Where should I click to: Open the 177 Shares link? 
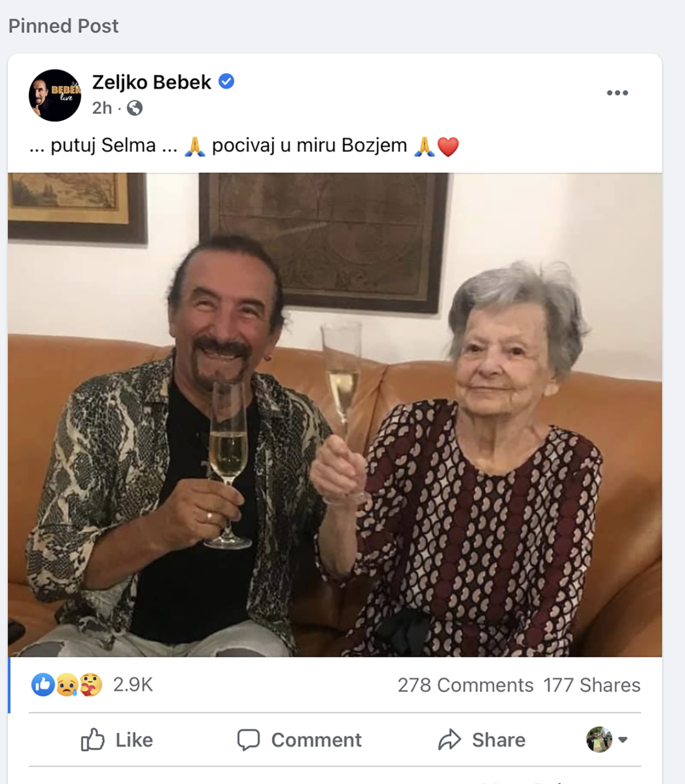pyautogui.click(x=591, y=685)
